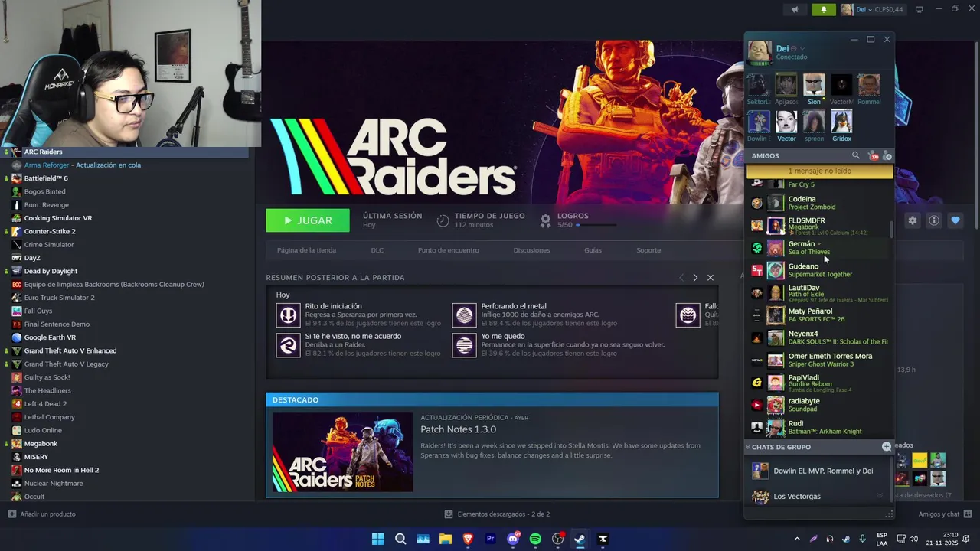Screen dimensions: 980x551
Task: Open Página de la tienda tab
Action: coord(306,250)
